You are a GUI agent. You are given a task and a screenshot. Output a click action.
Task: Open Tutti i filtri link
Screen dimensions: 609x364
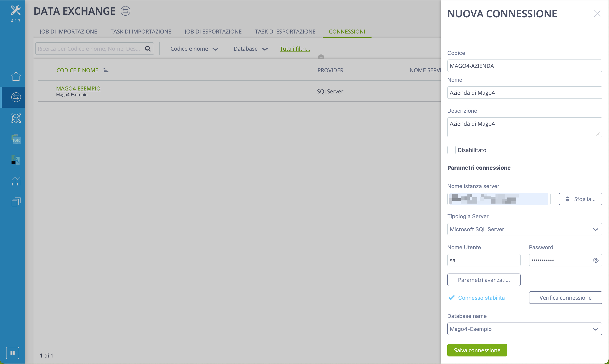tap(295, 49)
